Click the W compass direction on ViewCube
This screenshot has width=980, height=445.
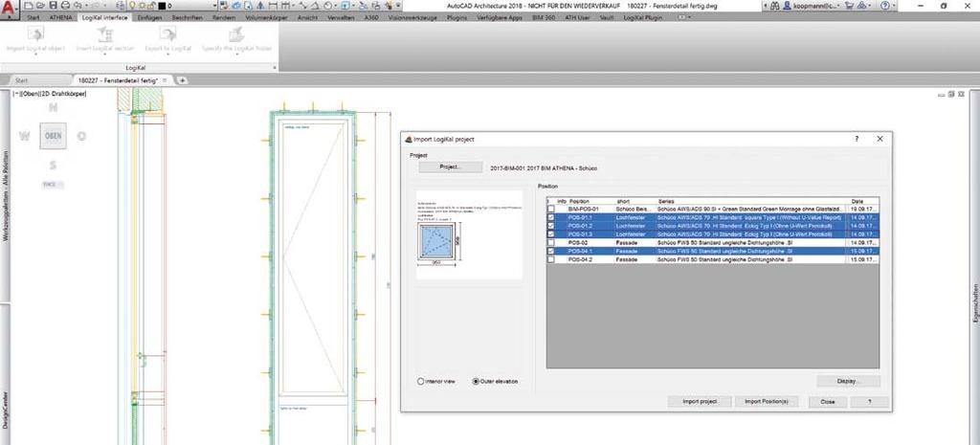point(24,136)
